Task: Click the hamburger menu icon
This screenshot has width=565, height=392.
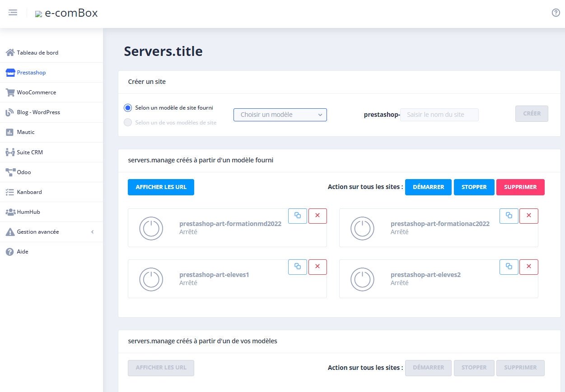Action: pyautogui.click(x=13, y=13)
